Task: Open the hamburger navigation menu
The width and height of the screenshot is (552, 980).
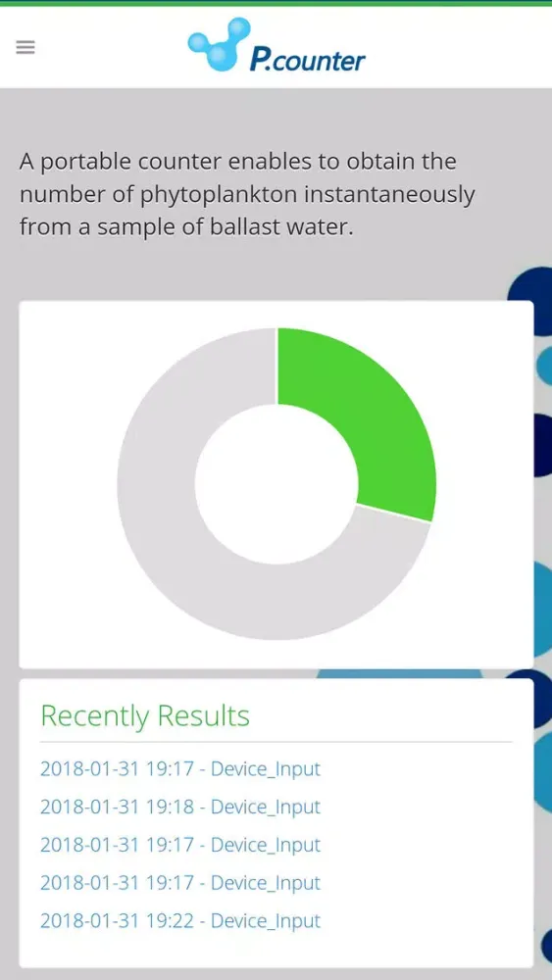Action: click(x=25, y=47)
